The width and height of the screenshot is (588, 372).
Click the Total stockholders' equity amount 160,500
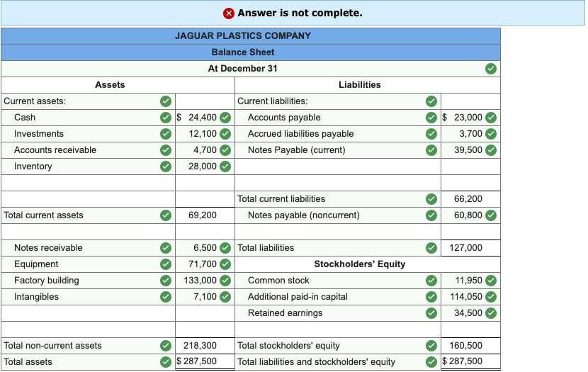click(465, 345)
